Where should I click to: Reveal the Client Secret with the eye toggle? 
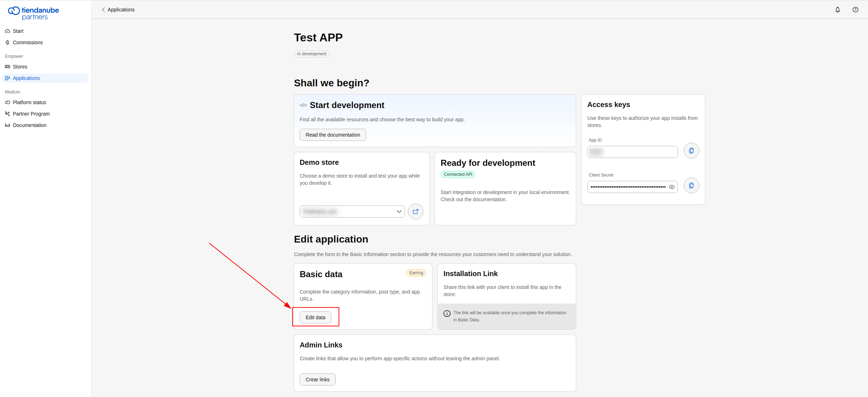[672, 187]
